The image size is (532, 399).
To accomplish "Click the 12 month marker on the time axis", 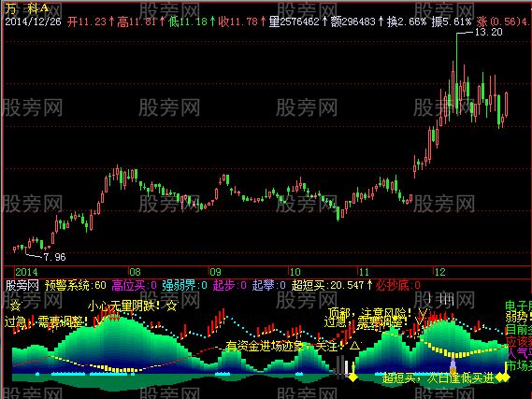I will click(x=440, y=272).
